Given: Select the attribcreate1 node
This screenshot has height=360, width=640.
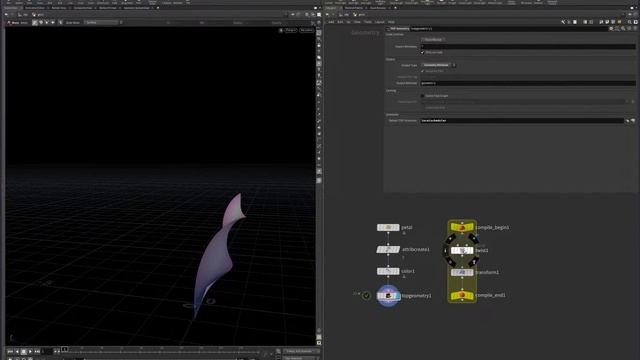Looking at the screenshot, I should (388, 249).
